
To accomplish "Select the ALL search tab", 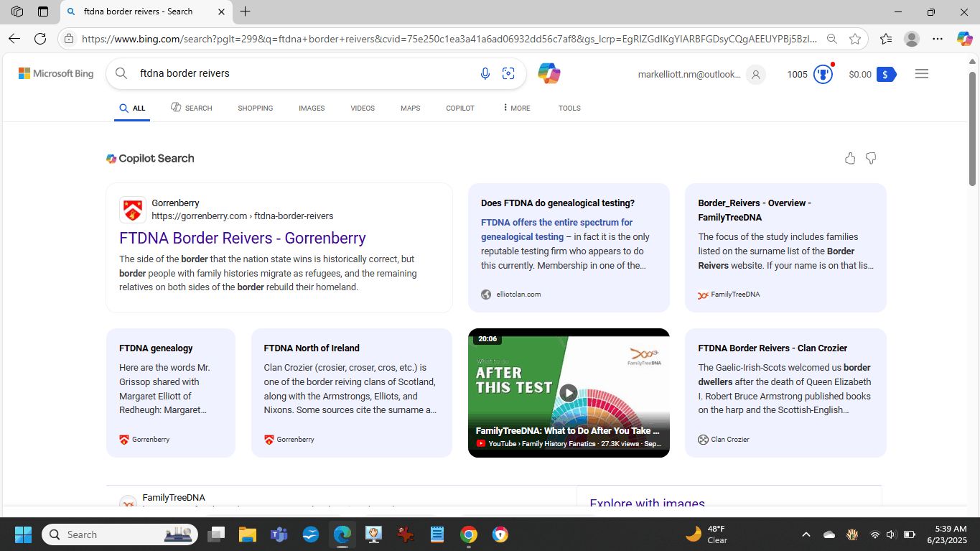I will [132, 108].
